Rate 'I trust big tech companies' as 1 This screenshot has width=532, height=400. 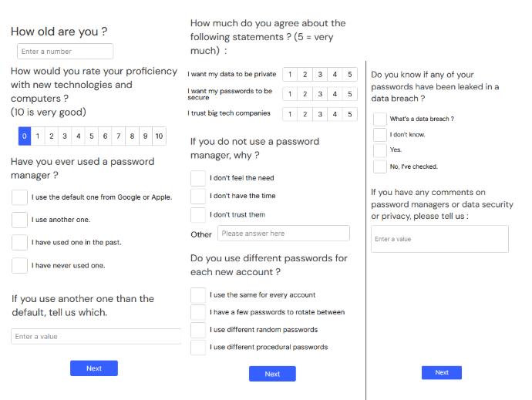pyautogui.click(x=290, y=114)
